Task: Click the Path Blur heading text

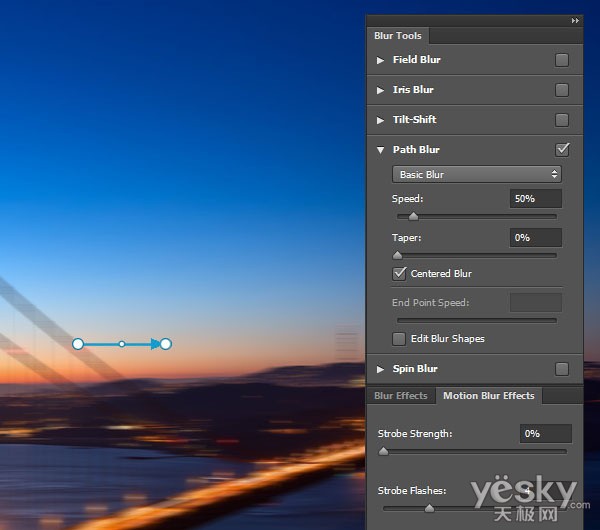Action: click(x=416, y=150)
